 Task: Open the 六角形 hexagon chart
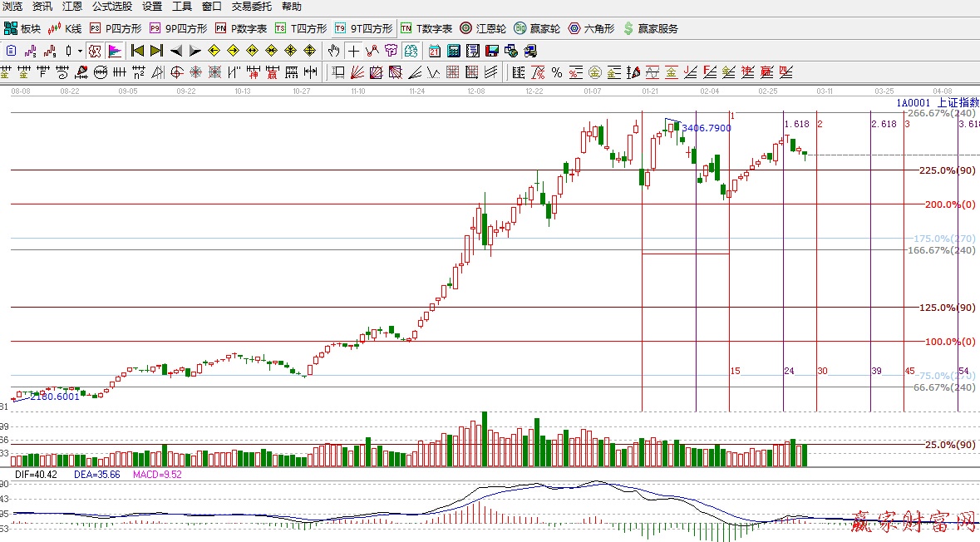point(591,28)
